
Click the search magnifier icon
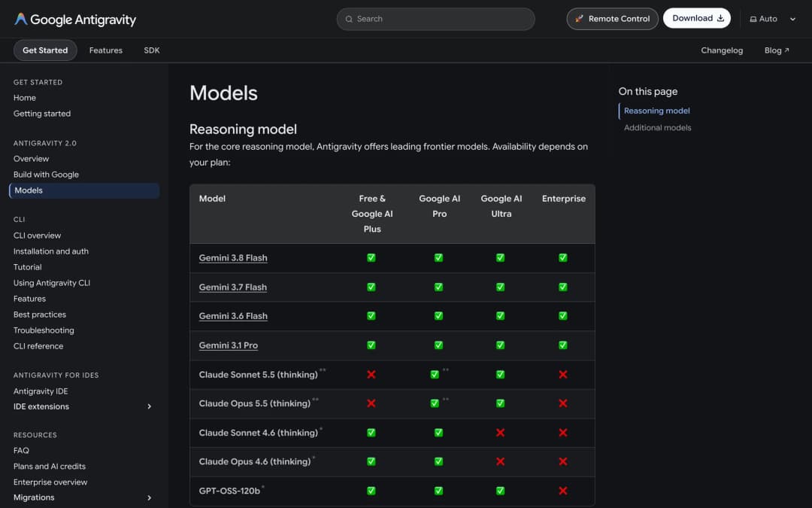tap(349, 19)
